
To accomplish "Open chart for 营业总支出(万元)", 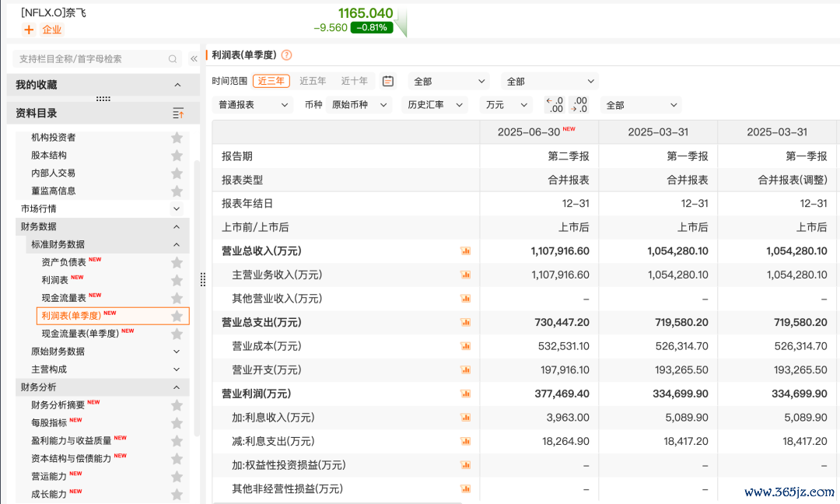I will point(466,323).
